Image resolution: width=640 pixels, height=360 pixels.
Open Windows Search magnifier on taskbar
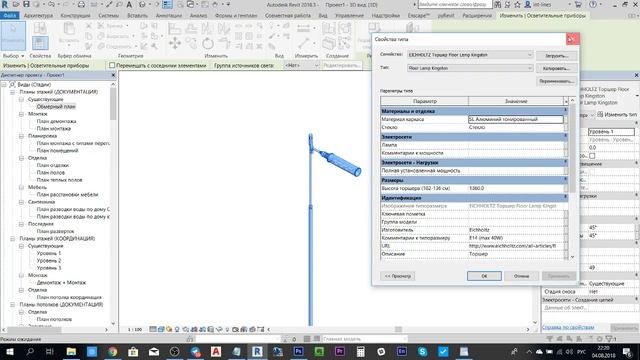click(30, 351)
